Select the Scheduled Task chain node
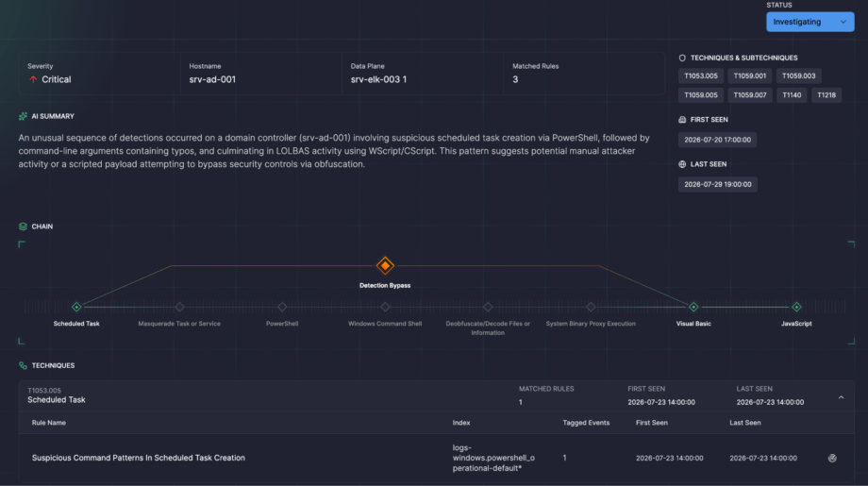Image resolution: width=868 pixels, height=486 pixels. [76, 307]
